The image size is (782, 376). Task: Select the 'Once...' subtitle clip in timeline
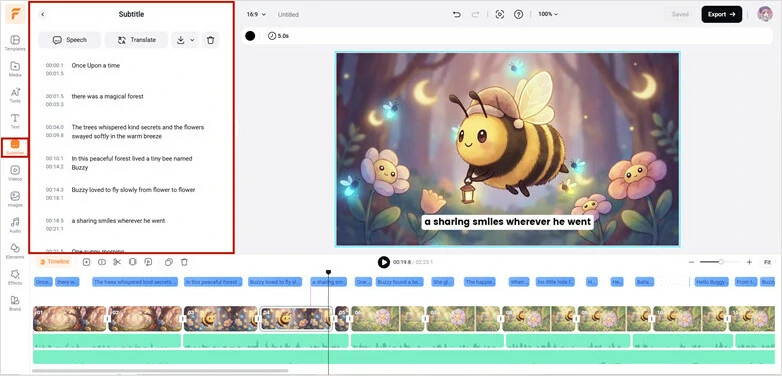[x=43, y=282]
